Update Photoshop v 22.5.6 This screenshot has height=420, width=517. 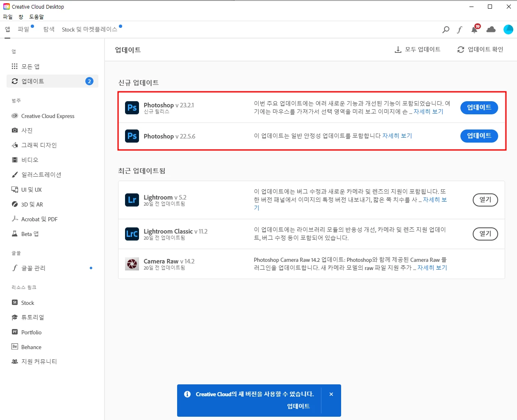point(479,136)
